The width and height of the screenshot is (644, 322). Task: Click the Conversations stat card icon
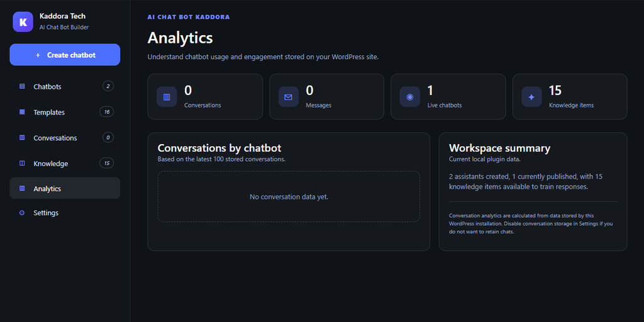click(167, 97)
